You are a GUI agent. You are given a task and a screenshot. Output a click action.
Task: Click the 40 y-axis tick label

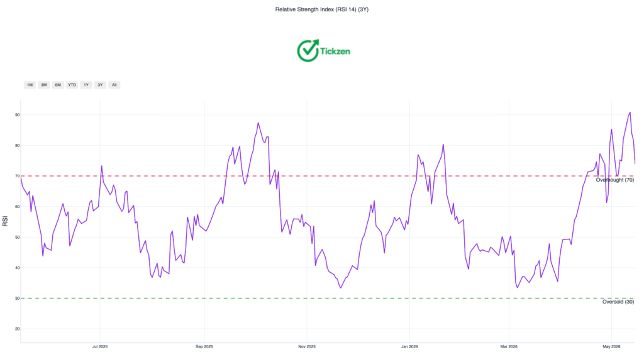[17, 268]
